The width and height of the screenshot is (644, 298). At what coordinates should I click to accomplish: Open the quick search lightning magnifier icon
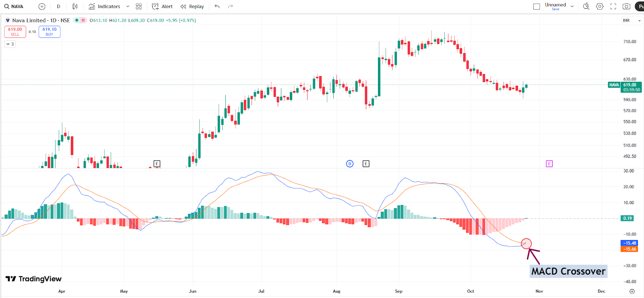click(586, 6)
